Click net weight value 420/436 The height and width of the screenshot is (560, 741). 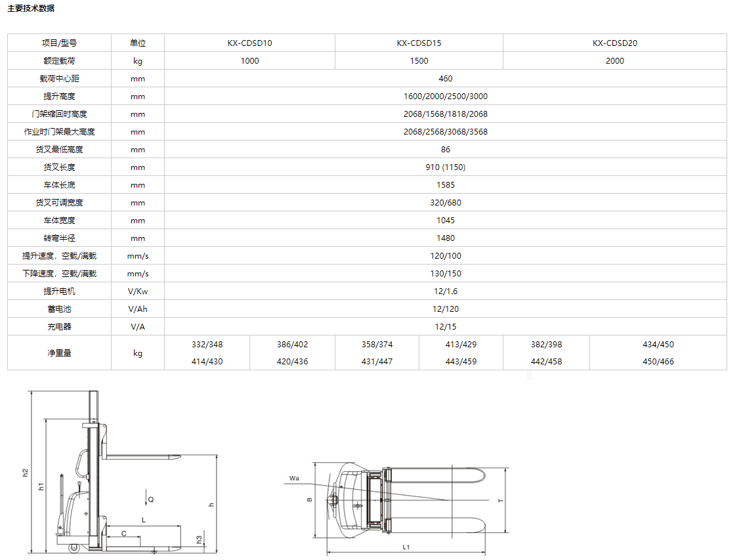pyautogui.click(x=292, y=362)
